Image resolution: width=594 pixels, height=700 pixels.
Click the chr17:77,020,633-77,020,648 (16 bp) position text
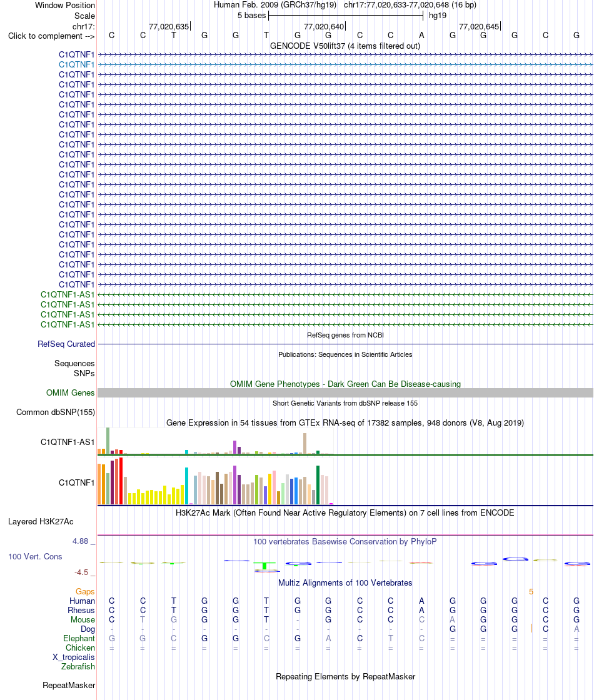point(410,5)
